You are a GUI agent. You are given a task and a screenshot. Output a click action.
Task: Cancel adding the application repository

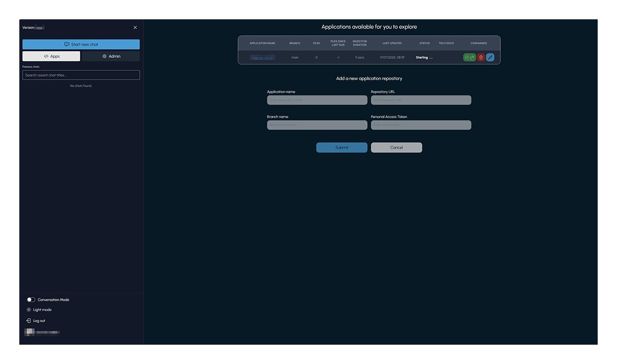pos(396,148)
